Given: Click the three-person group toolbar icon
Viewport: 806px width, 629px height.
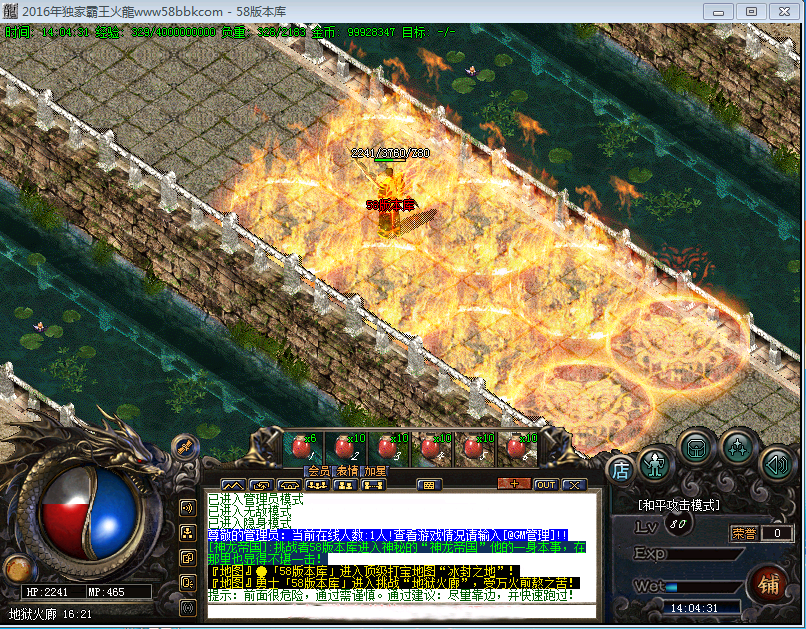Looking at the screenshot, I should [317, 485].
